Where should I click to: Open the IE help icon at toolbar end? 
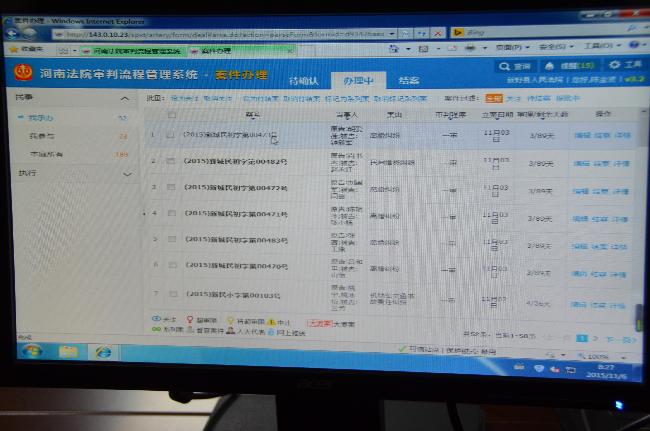point(634,45)
